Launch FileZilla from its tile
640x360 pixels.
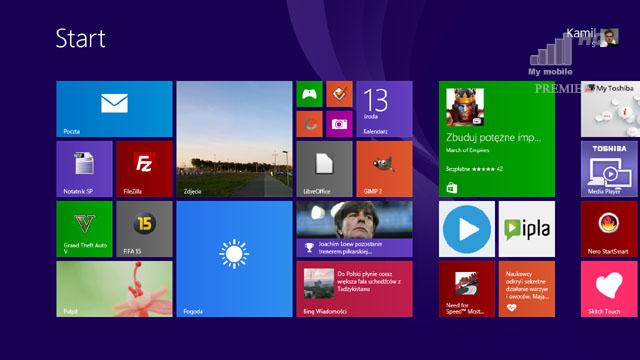pos(144,169)
